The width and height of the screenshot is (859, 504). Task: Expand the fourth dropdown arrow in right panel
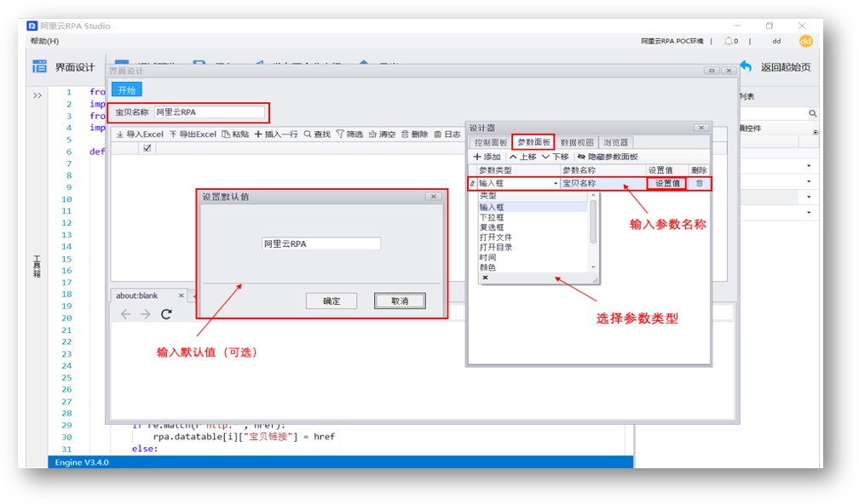click(x=809, y=212)
